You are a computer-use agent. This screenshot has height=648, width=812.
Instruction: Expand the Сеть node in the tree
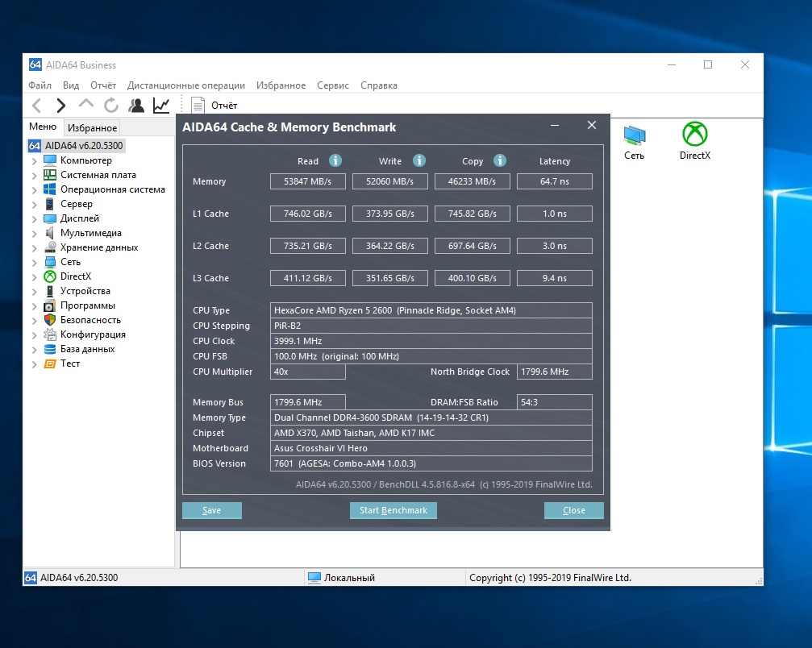pos(34,263)
